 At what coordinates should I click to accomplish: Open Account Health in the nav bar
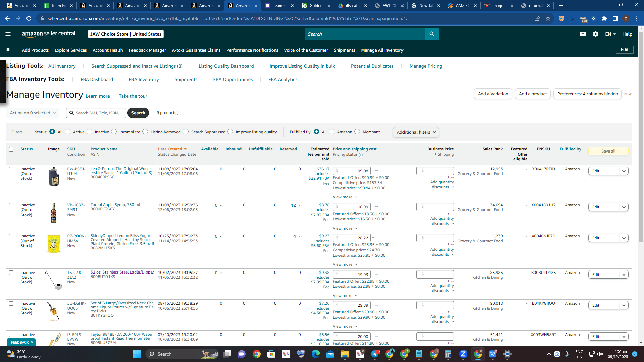[108, 50]
